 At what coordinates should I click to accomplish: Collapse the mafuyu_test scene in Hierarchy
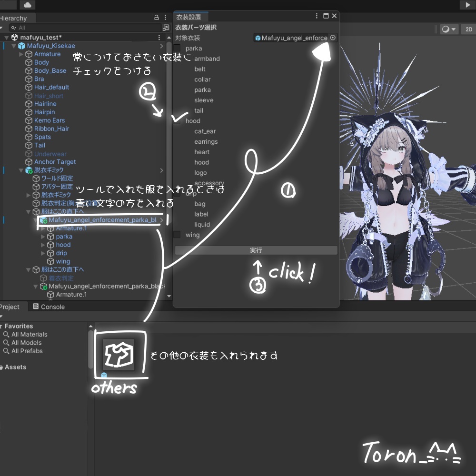[7, 37]
